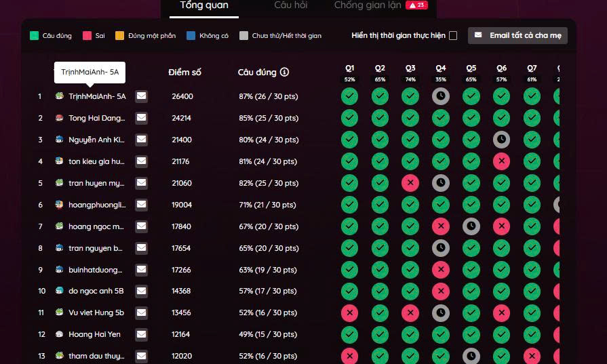The height and width of the screenshot is (364, 607).
Task: Click gray clock icon in TrinhMaiAnh's Q4
Action: click(x=441, y=96)
